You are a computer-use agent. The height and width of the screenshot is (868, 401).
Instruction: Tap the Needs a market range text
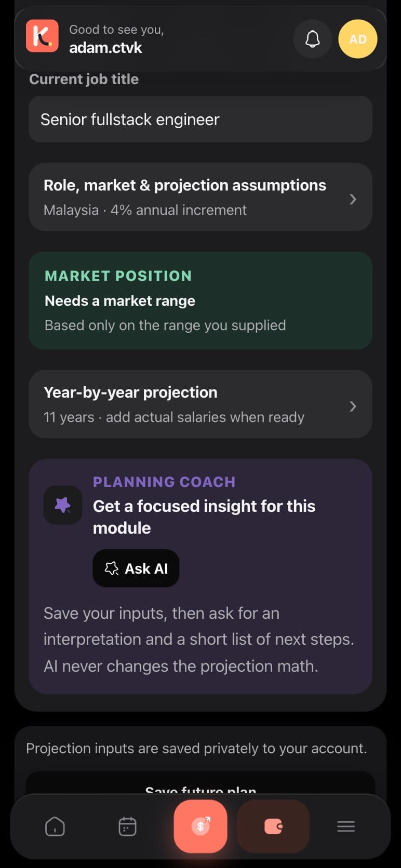(120, 301)
